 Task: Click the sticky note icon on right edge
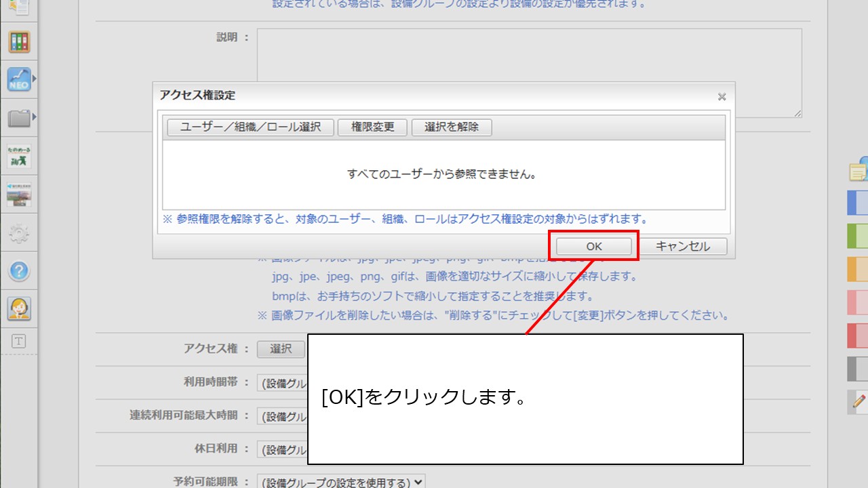point(859,171)
